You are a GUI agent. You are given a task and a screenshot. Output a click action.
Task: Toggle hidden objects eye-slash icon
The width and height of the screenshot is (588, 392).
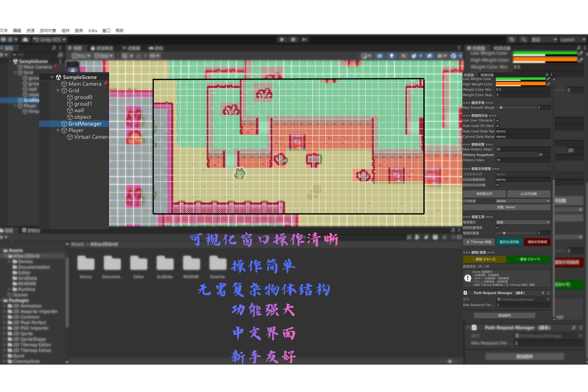[430, 56]
